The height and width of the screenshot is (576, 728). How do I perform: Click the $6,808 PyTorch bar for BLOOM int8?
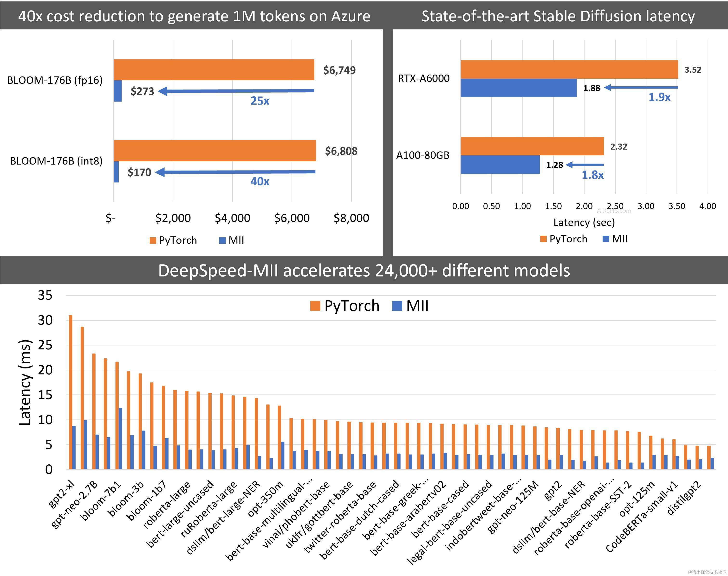[215, 151]
